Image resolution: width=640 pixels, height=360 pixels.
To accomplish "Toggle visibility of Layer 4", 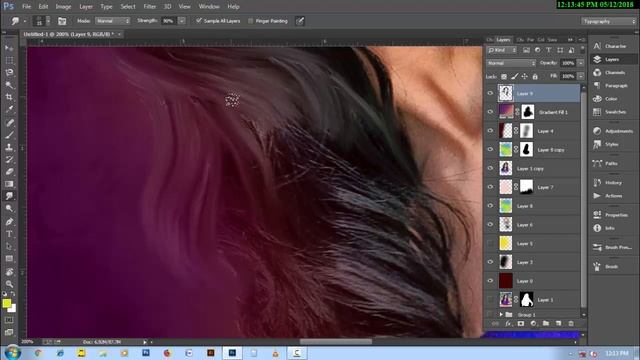I will click(490, 131).
